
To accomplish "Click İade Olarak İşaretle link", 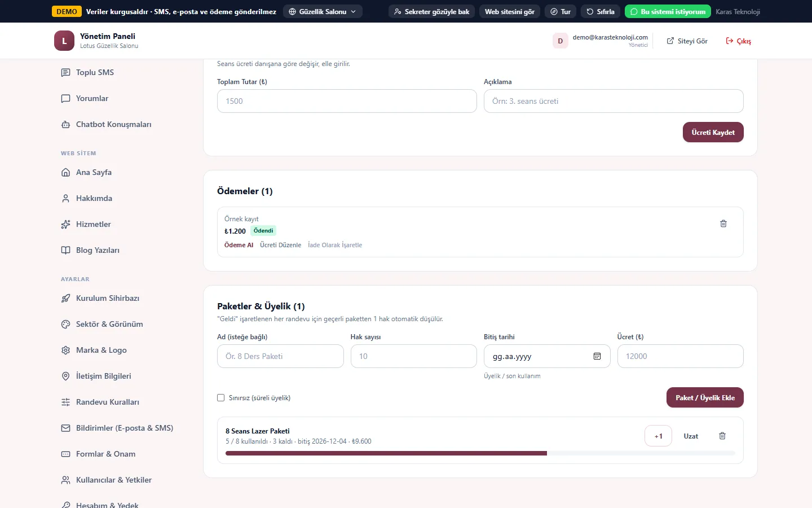I will (x=335, y=245).
